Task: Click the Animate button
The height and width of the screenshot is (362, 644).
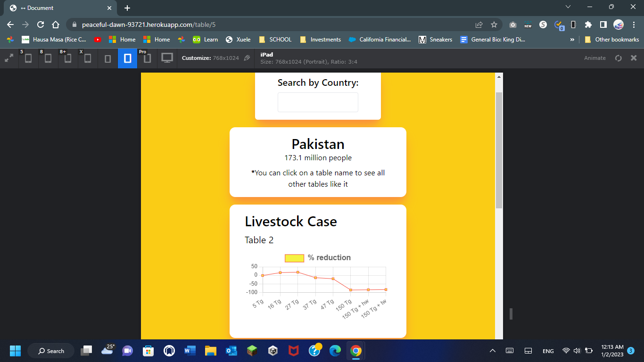Action: [x=595, y=58]
